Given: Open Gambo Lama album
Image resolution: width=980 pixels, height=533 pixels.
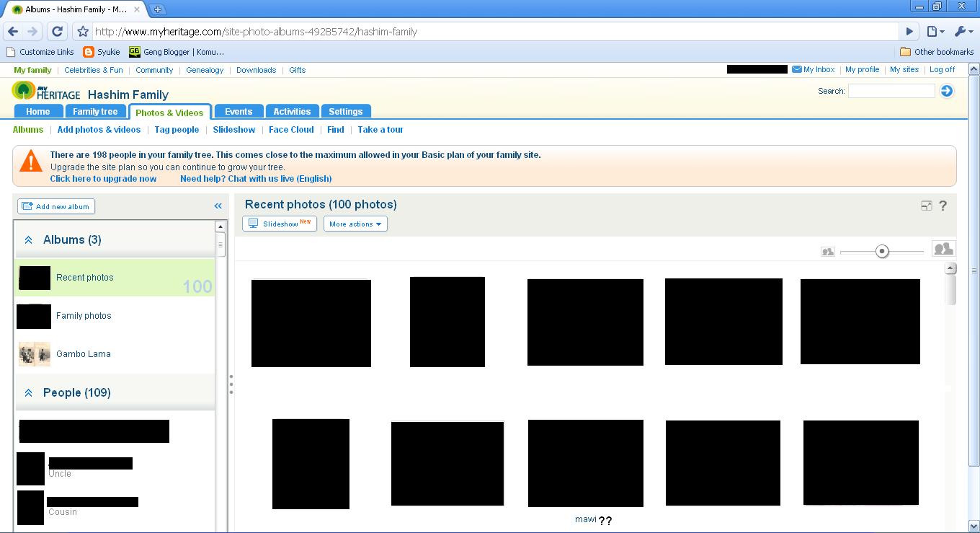Looking at the screenshot, I should 115,354.
